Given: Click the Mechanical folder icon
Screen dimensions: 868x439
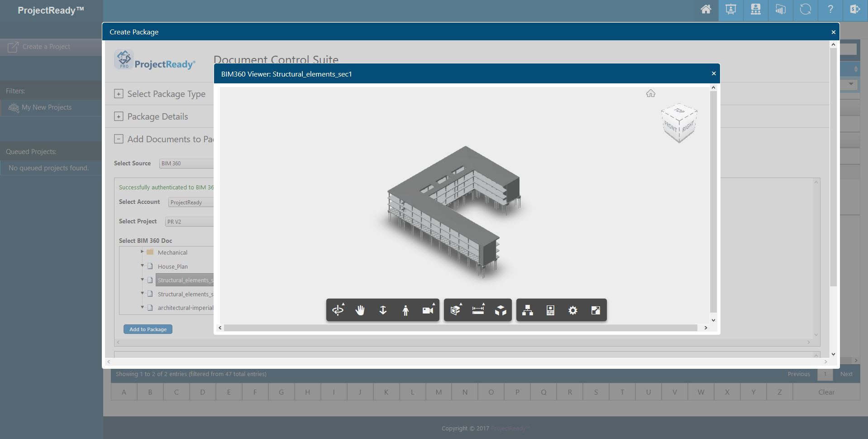Looking at the screenshot, I should 150,252.
